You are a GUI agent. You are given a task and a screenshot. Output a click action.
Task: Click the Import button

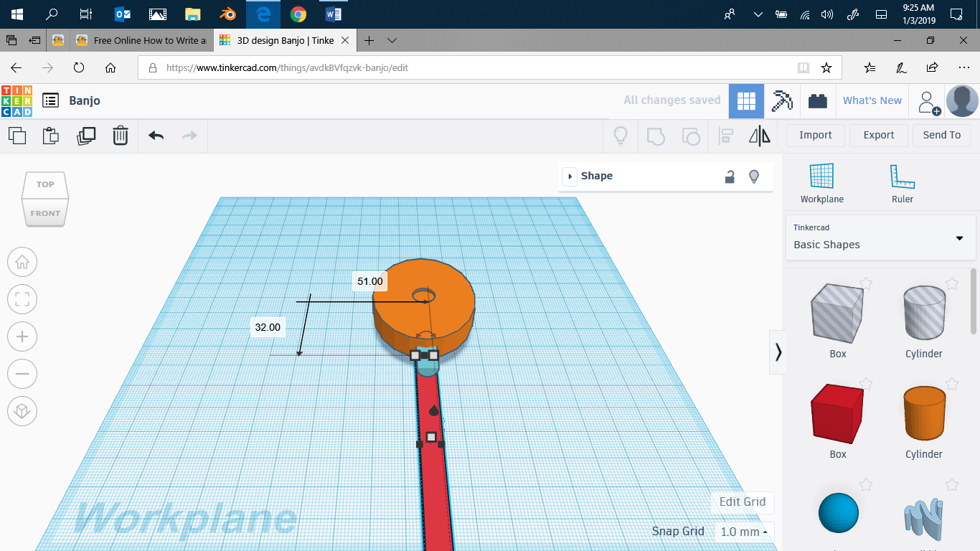tap(815, 135)
